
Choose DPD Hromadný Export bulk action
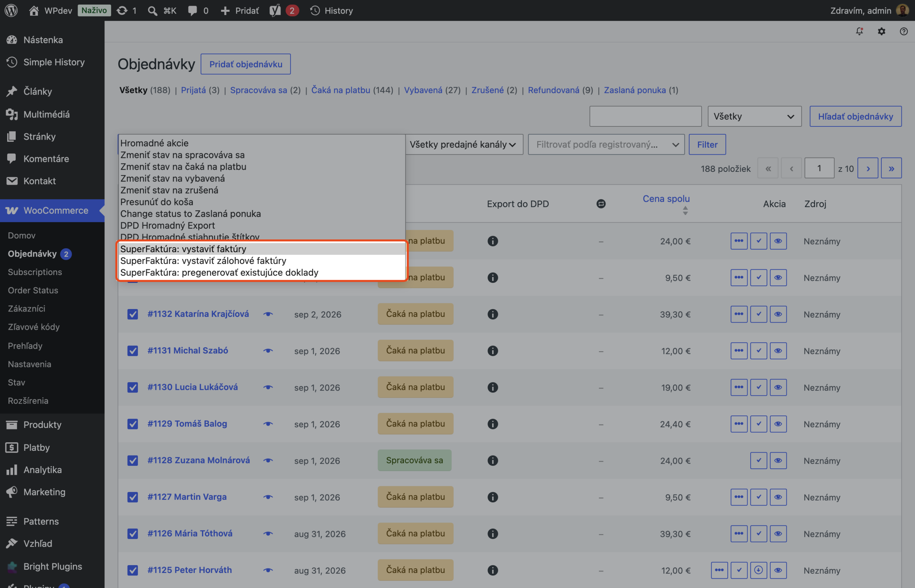262,225
